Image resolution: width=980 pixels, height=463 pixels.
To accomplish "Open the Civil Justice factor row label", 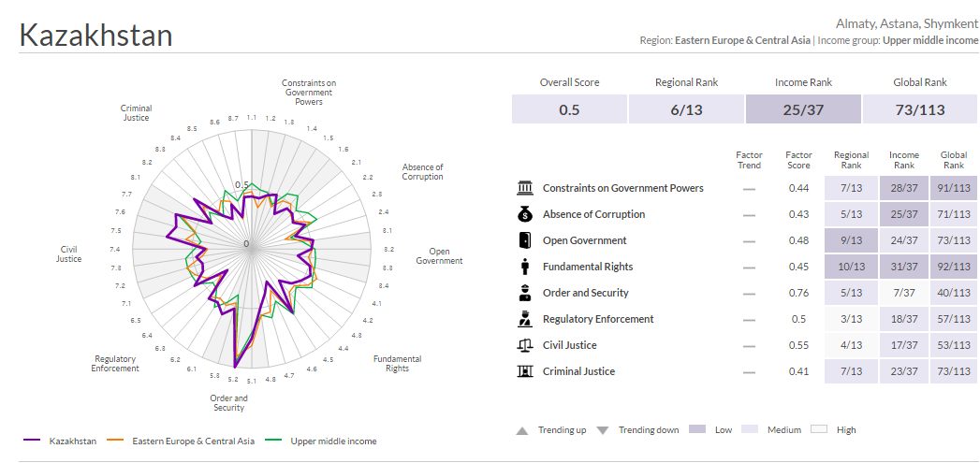I will tap(569, 345).
